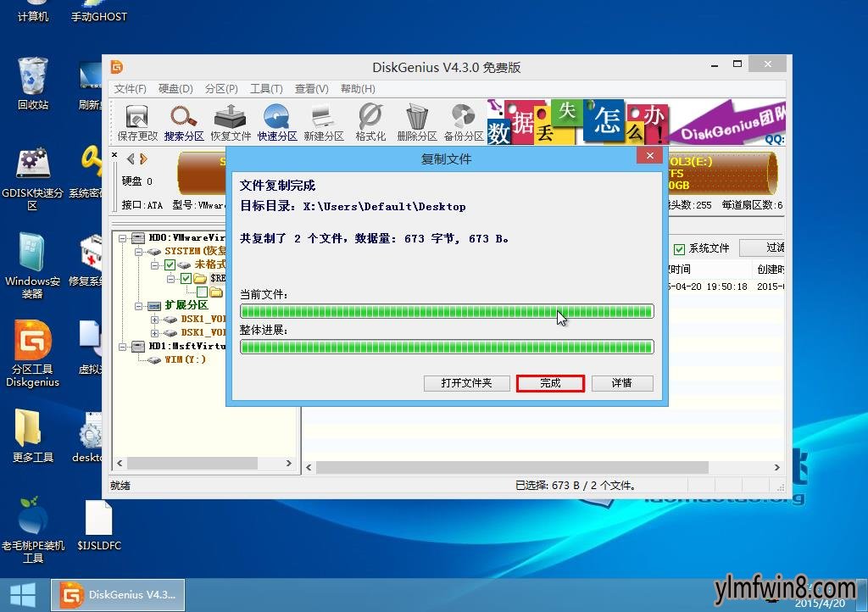The width and height of the screenshot is (868, 612).
Task: Click the DiskGenius taskbar button
Action: coord(119,594)
